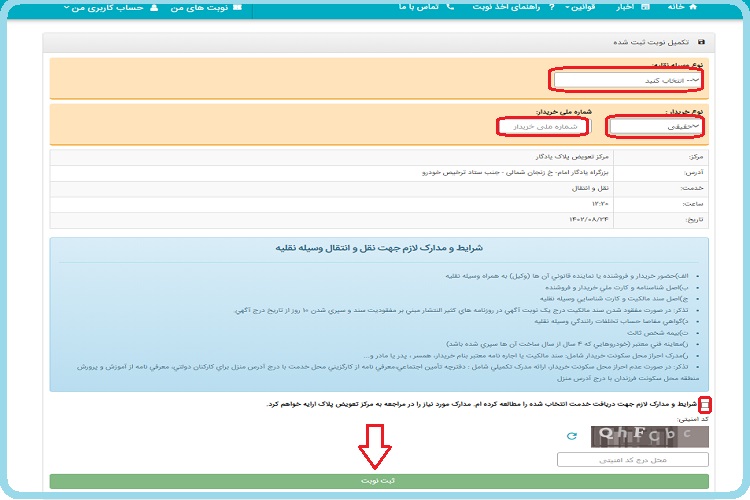Image resolution: width=750 pixels, height=500 pixels.
Task: Go to the خانه home page
Action: (x=682, y=7)
